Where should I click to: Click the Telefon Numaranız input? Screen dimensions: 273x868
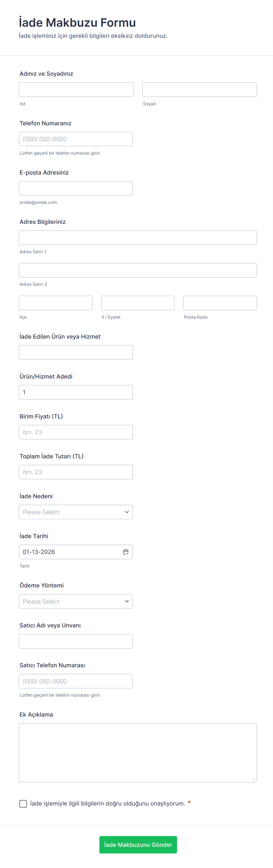pyautogui.click(x=76, y=139)
